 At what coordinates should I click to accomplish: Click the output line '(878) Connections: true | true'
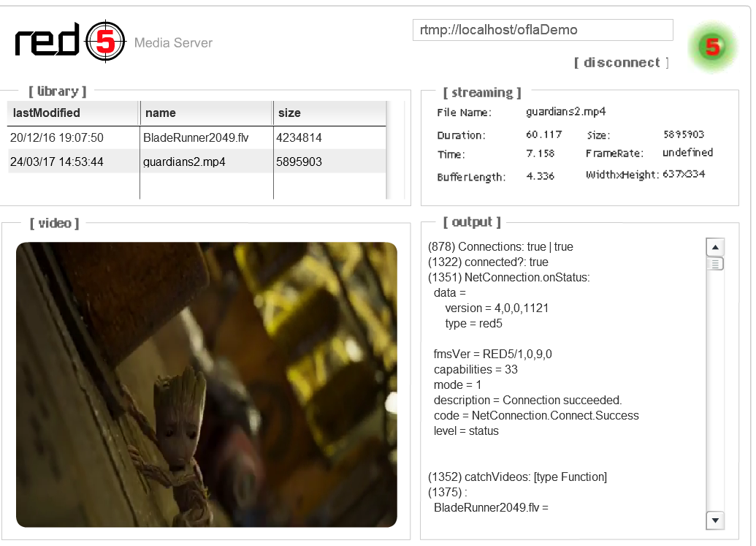500,246
